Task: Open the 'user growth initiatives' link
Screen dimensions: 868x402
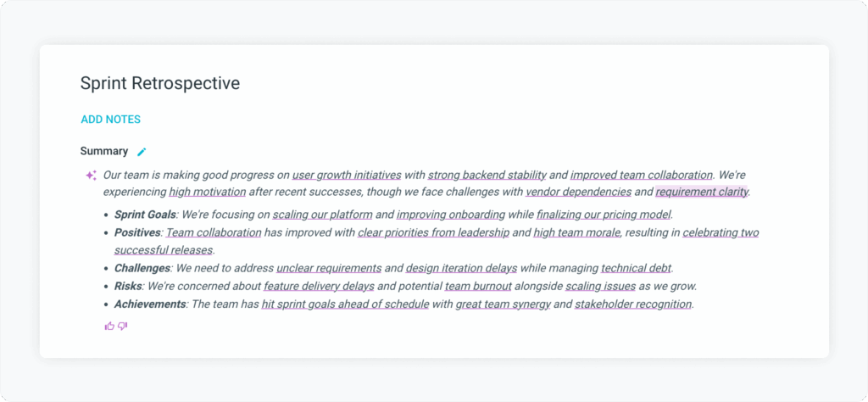Action: pyautogui.click(x=347, y=176)
